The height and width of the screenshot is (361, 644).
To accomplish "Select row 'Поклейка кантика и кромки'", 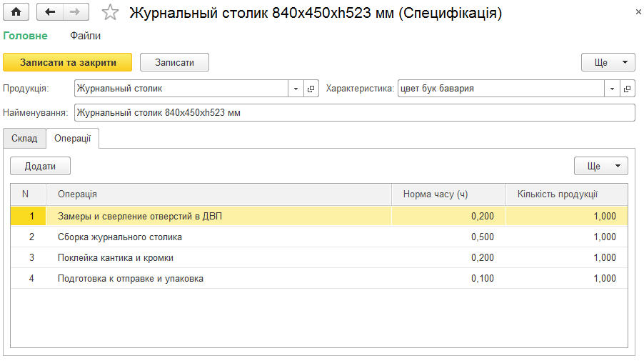I will [319, 258].
